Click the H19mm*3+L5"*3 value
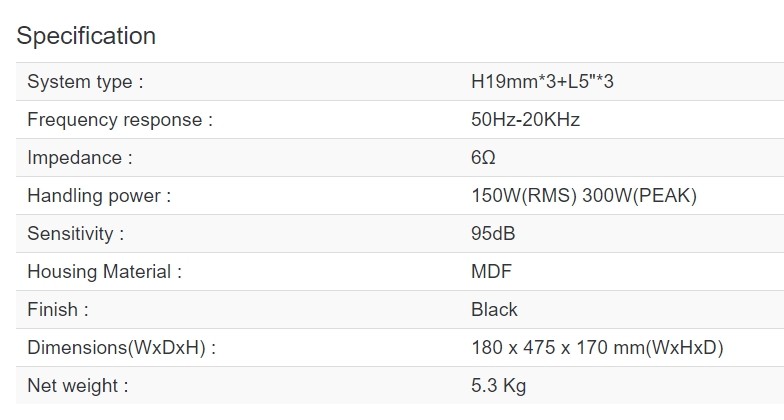 coord(542,82)
